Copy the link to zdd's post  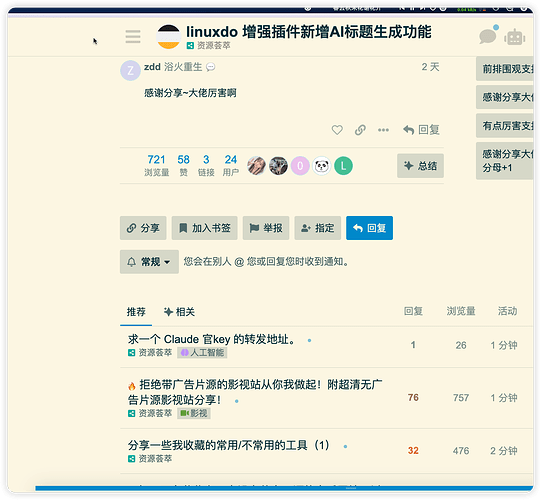tap(360, 130)
